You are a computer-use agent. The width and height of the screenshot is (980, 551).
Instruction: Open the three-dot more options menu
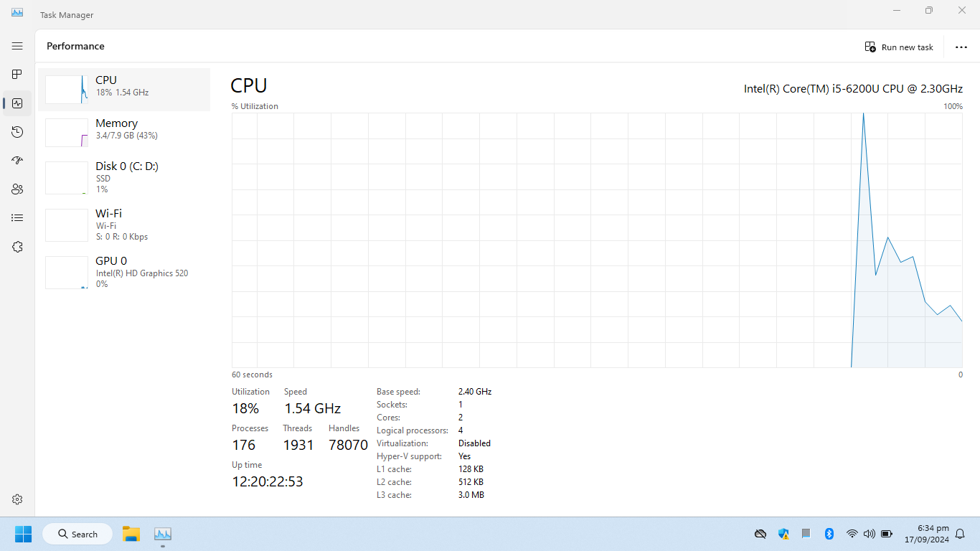(961, 47)
